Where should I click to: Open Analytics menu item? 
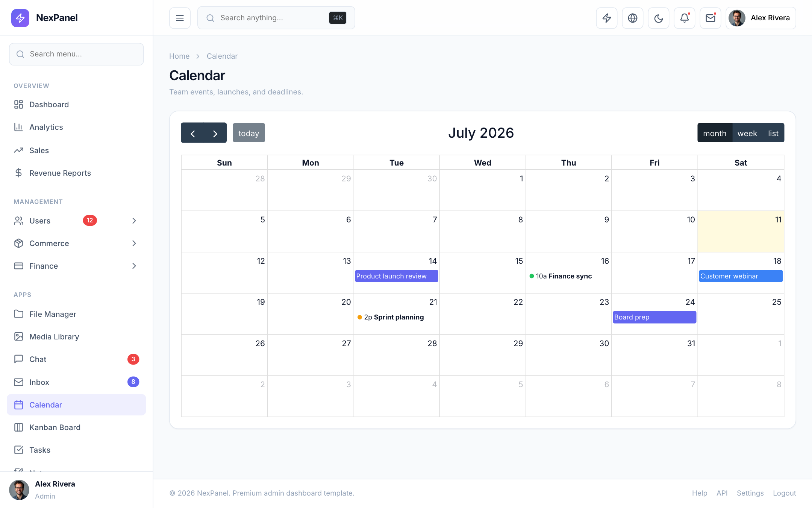click(76, 127)
